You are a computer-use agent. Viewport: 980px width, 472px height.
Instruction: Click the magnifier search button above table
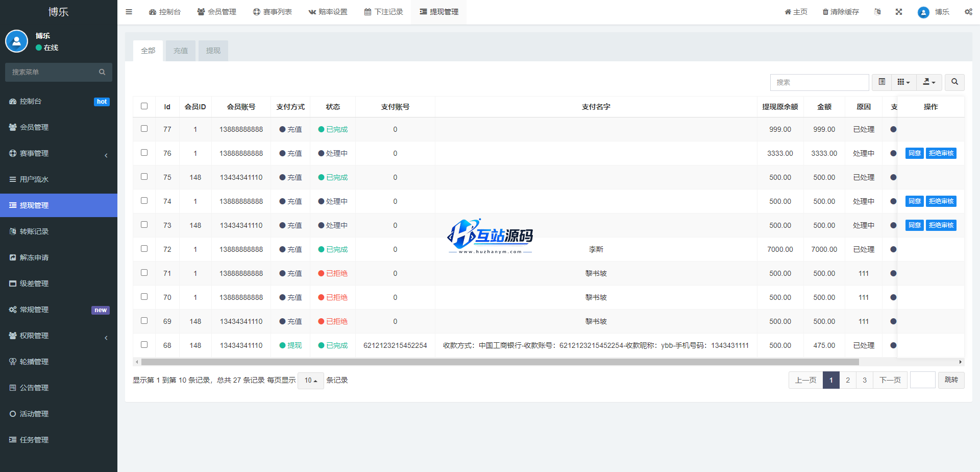click(954, 82)
